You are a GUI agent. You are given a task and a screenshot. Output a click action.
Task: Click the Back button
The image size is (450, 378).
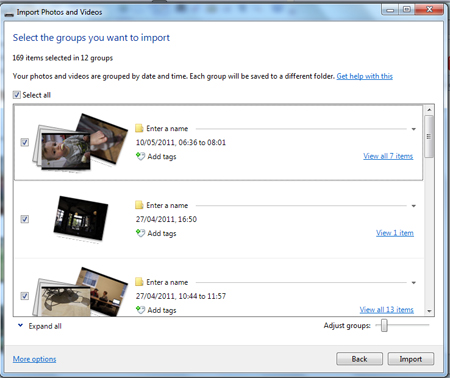point(359,359)
